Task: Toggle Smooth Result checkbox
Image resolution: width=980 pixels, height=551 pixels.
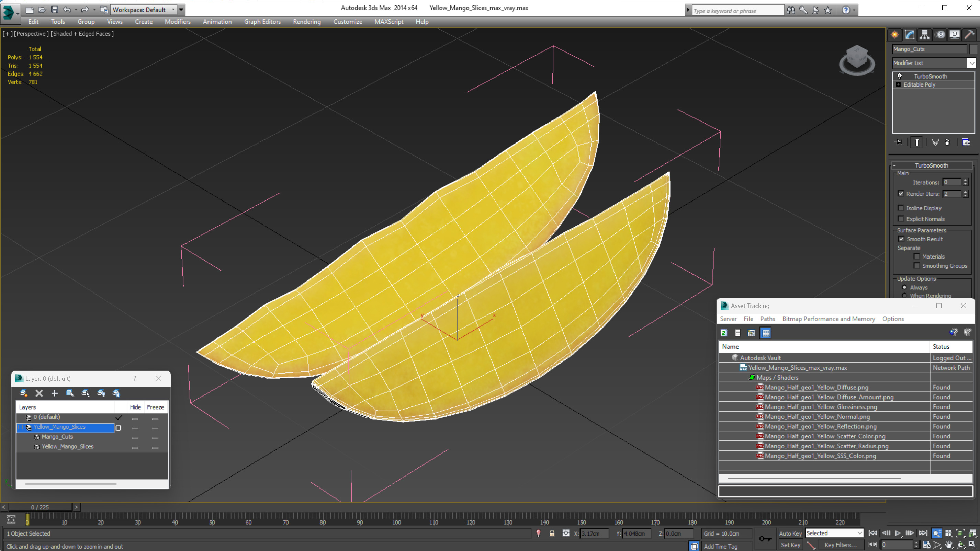Action: point(901,239)
